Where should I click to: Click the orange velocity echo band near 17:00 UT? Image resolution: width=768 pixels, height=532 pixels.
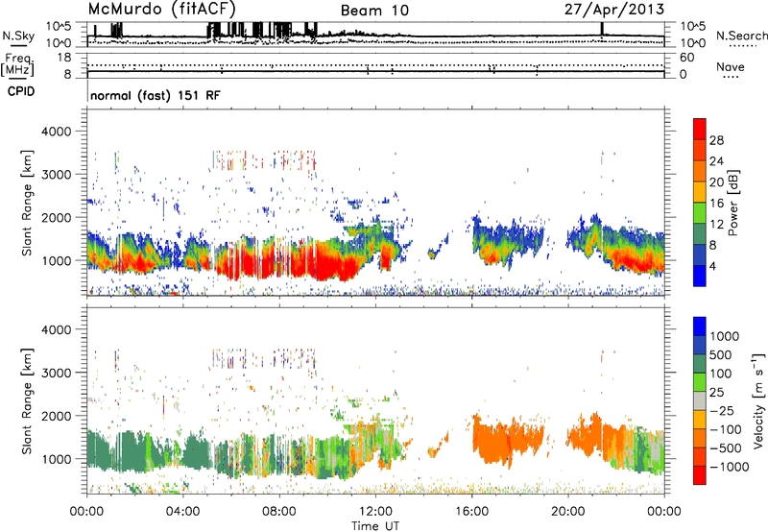pos(507,439)
